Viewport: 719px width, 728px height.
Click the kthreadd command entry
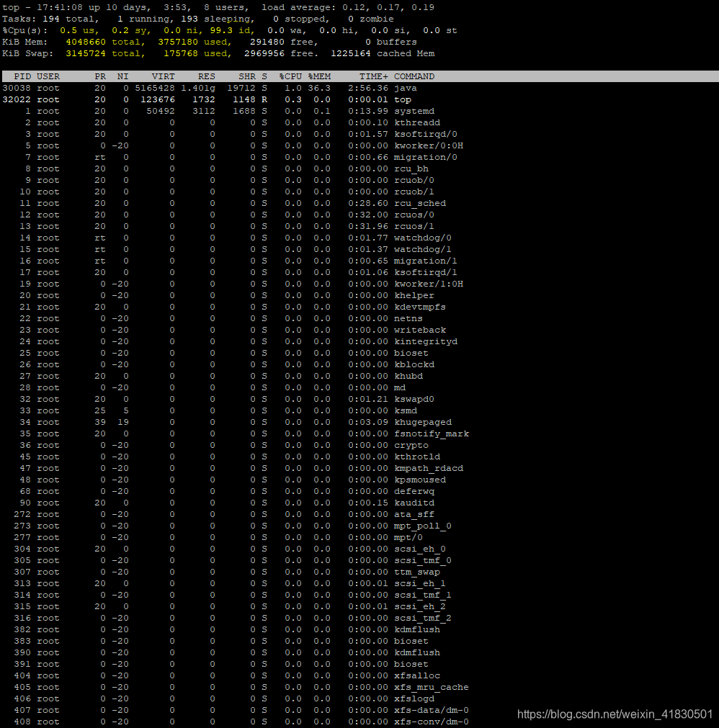(x=417, y=122)
